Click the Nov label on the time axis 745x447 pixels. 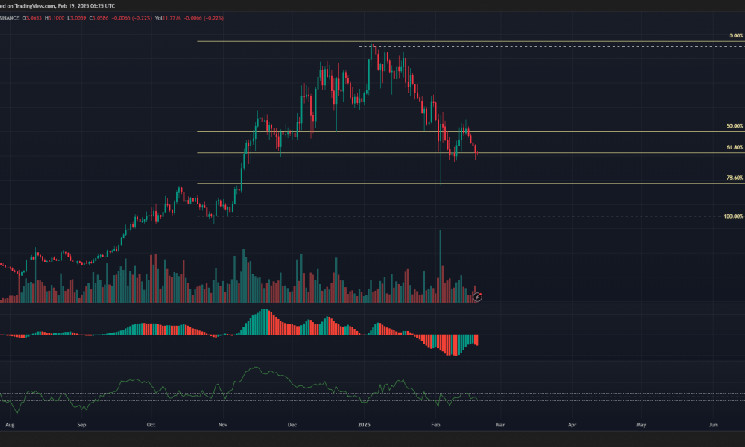[223, 425]
